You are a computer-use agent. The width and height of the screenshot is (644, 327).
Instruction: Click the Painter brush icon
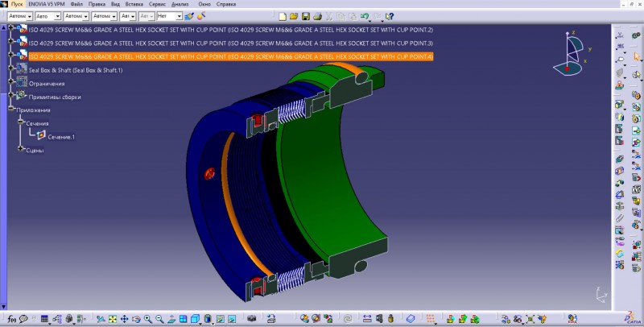click(189, 16)
